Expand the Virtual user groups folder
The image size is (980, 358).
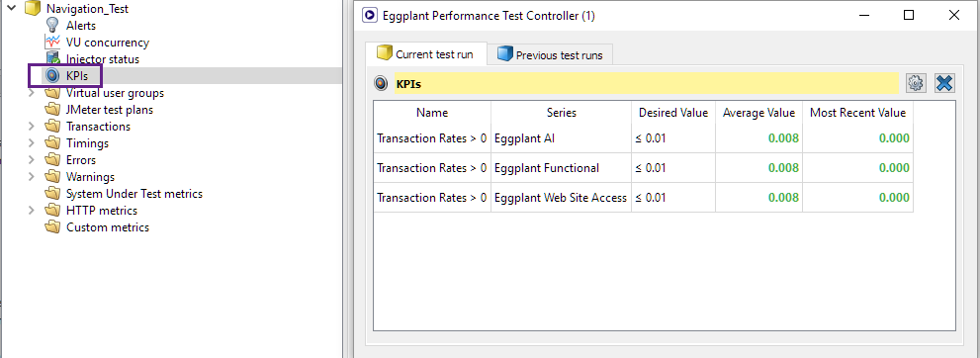pos(32,93)
